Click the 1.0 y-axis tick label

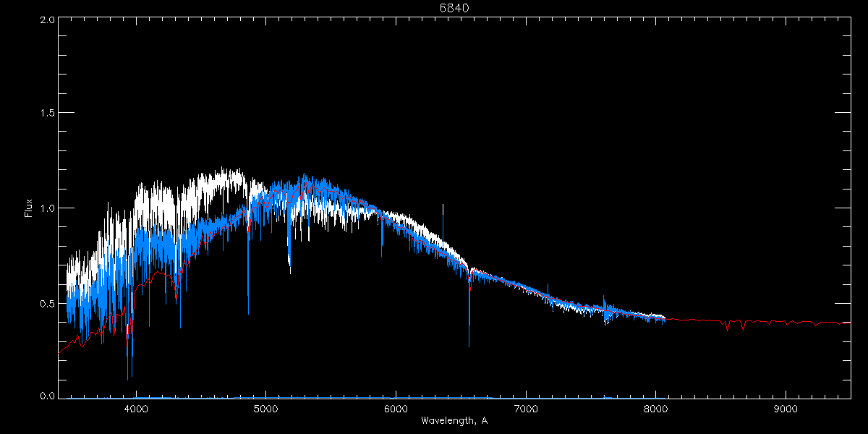point(46,208)
